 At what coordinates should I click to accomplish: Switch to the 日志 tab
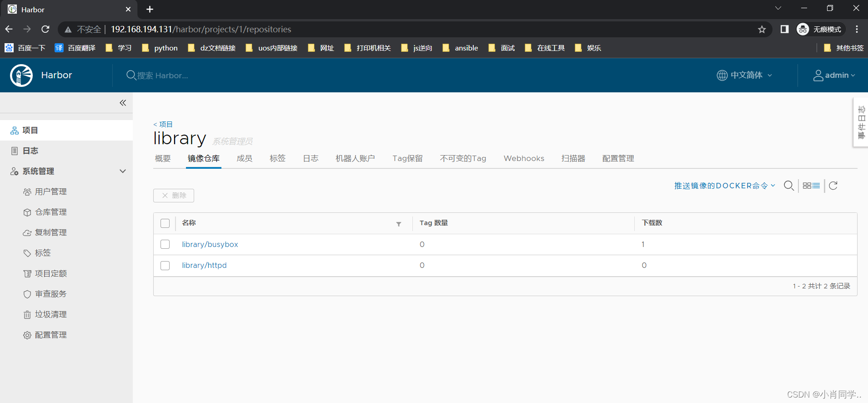(311, 158)
